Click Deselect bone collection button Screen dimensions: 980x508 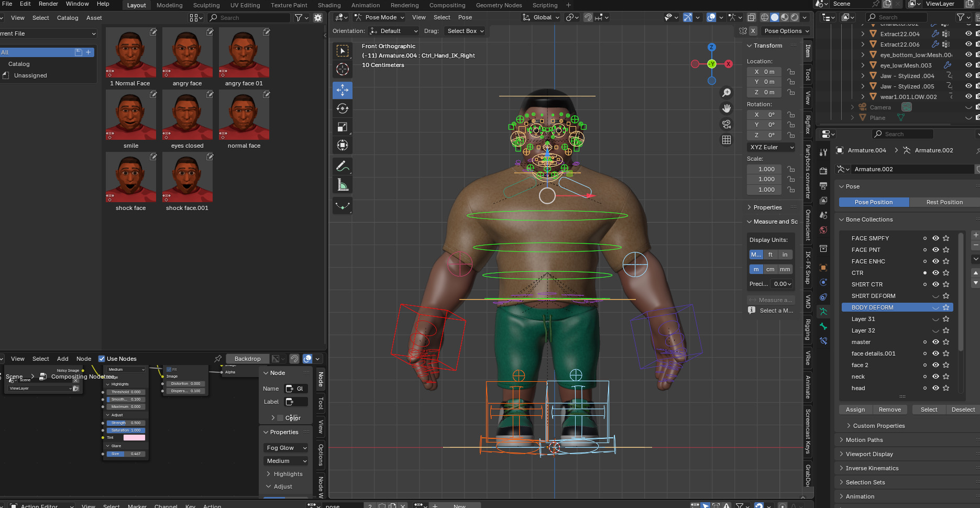[x=963, y=410]
